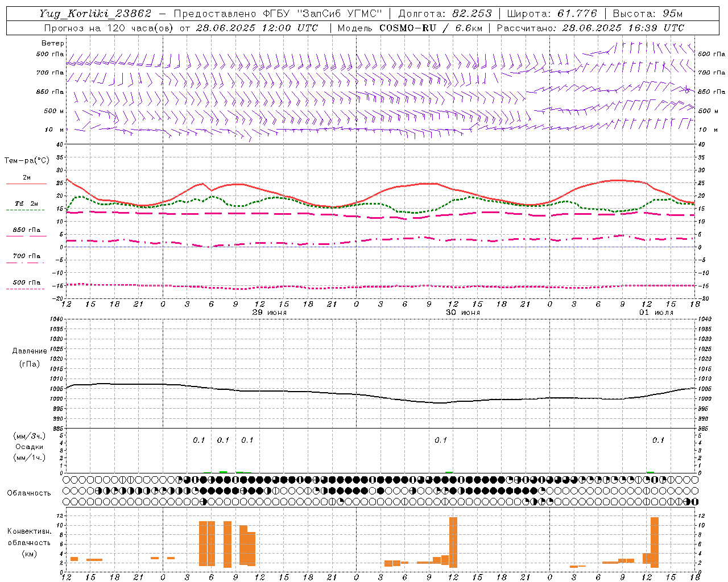Image resolution: width=728 pixels, height=582 pixels.
Task: Click the Осадки precipitation label
Action: 30,447
